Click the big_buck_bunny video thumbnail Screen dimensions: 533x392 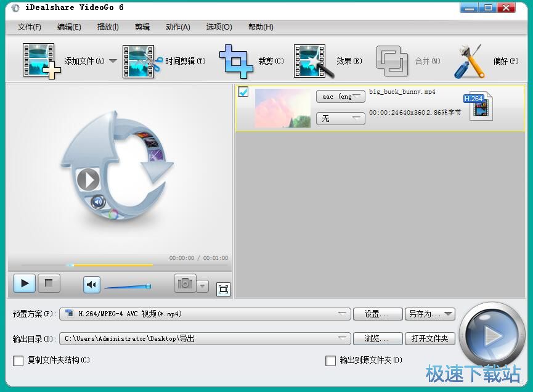pyautogui.click(x=283, y=108)
